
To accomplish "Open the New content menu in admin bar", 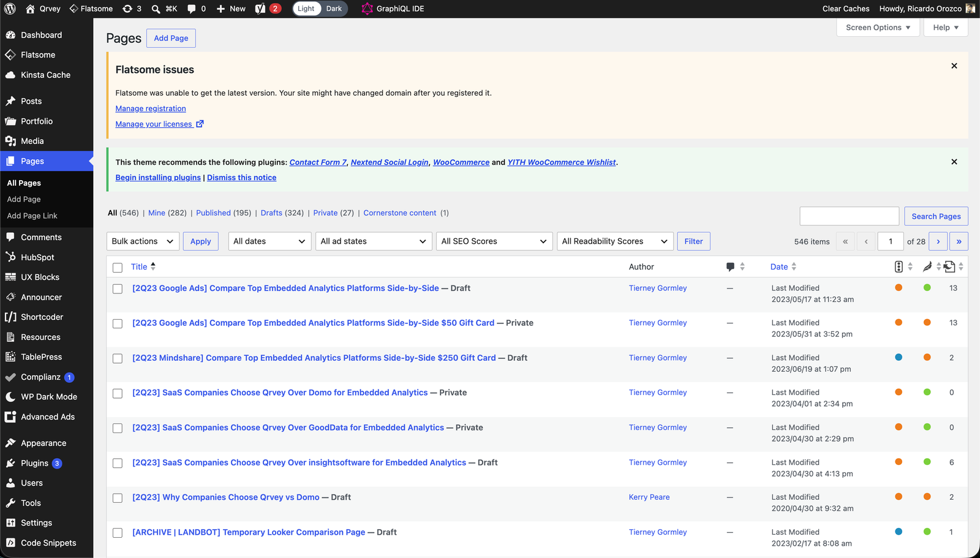I will click(231, 9).
